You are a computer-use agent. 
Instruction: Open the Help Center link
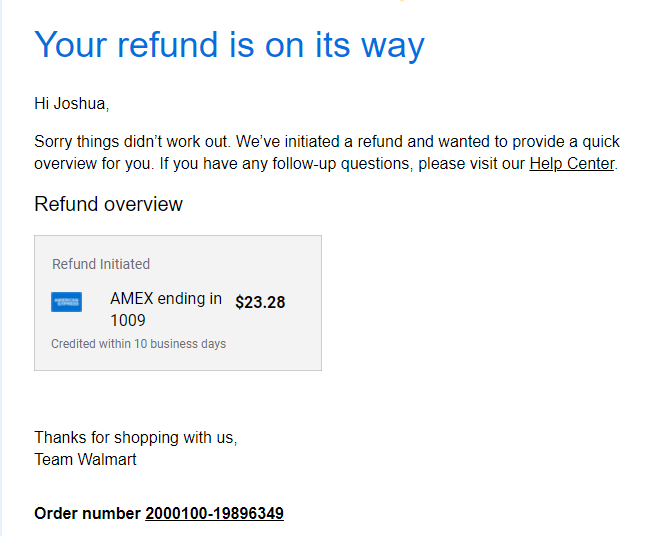pos(571,164)
